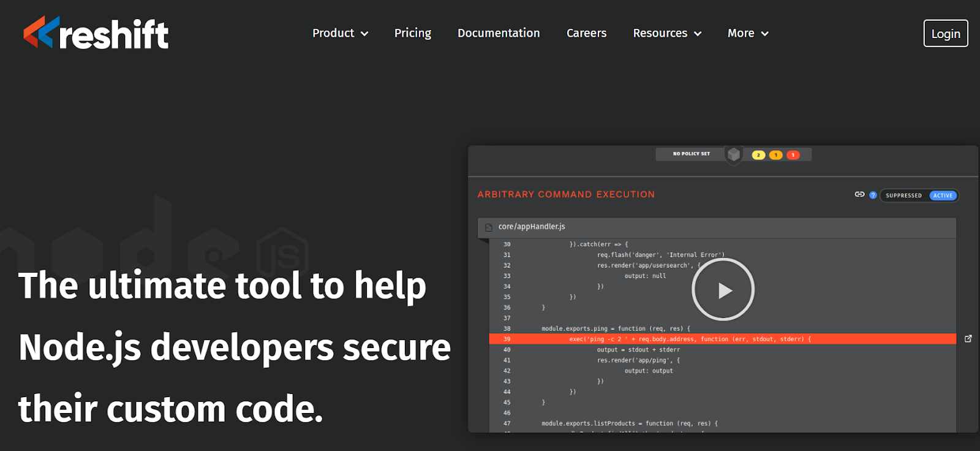The width and height of the screenshot is (980, 451).
Task: Expand the More dropdown menu
Action: pyautogui.click(x=748, y=33)
